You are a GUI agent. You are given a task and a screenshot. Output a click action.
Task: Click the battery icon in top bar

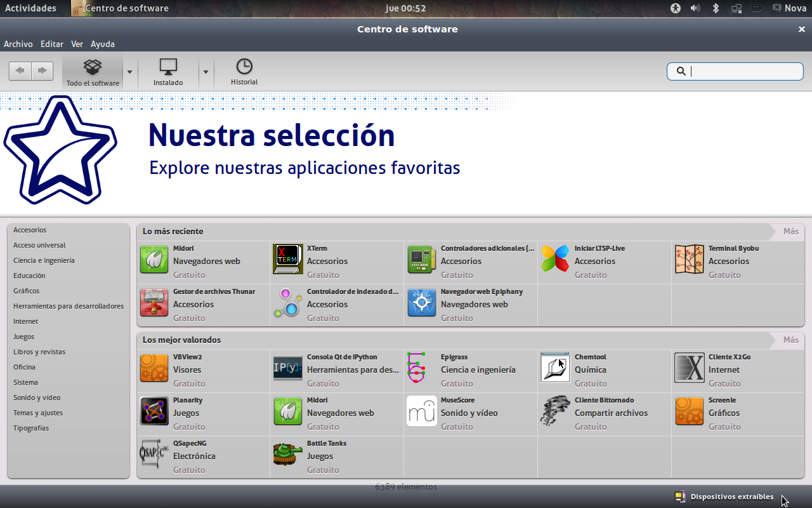click(757, 8)
